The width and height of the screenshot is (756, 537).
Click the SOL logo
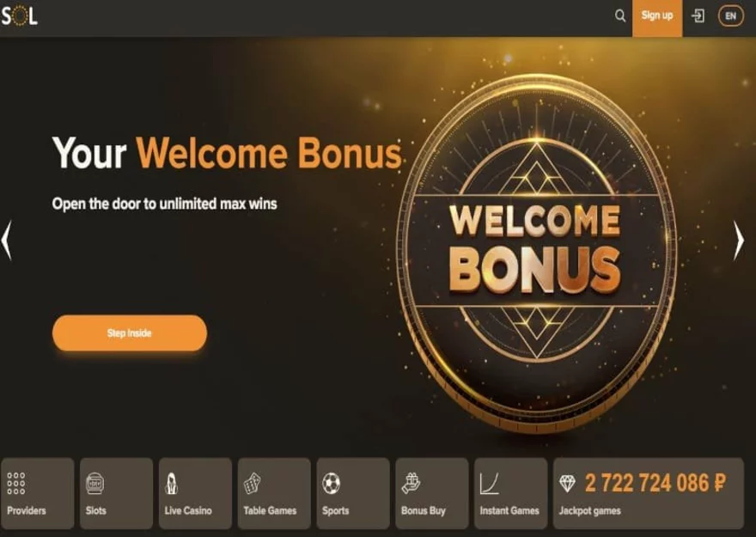[19, 16]
